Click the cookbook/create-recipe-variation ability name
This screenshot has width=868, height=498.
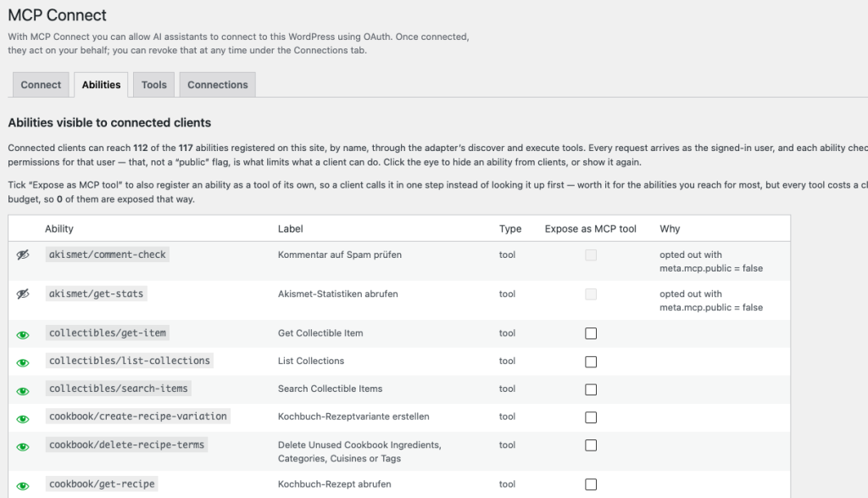pyautogui.click(x=138, y=416)
